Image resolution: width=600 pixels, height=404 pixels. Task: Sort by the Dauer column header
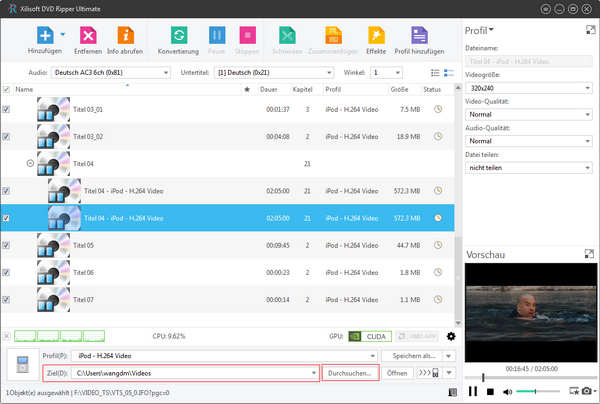274,90
